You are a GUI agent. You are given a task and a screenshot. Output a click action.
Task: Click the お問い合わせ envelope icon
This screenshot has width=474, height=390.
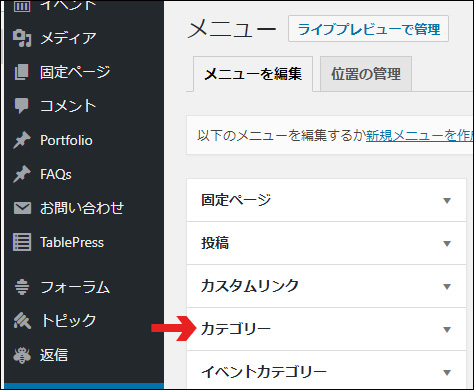click(22, 208)
